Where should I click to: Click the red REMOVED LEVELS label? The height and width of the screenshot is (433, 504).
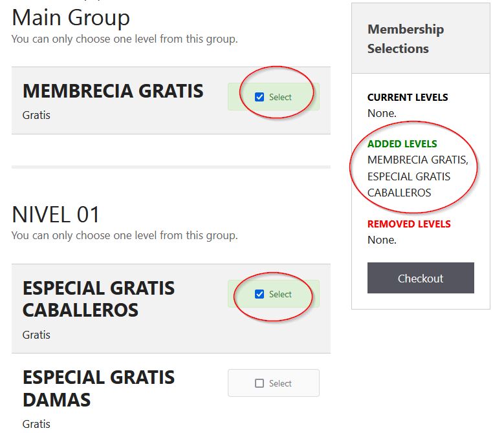click(x=409, y=224)
